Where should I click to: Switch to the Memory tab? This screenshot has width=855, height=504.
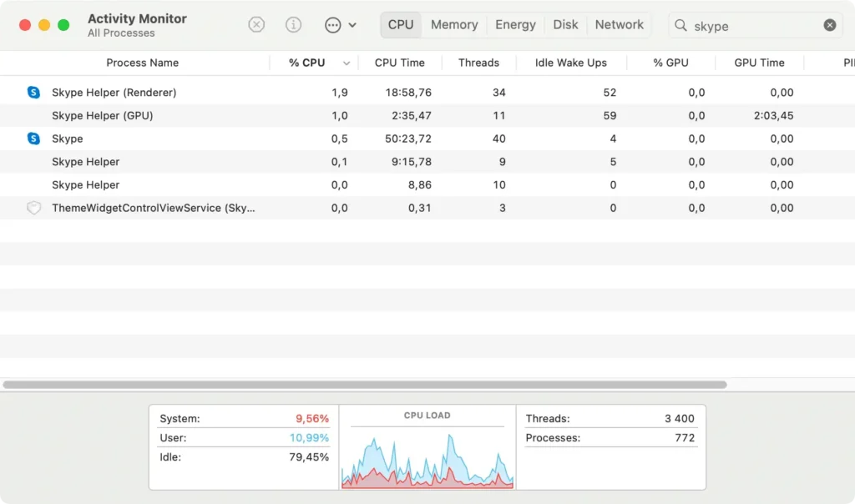pos(454,25)
